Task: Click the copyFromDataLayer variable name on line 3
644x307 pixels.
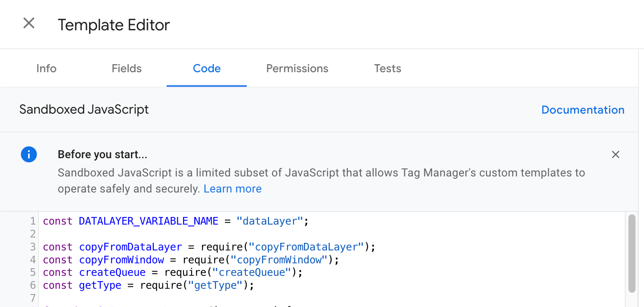Action: tap(130, 247)
